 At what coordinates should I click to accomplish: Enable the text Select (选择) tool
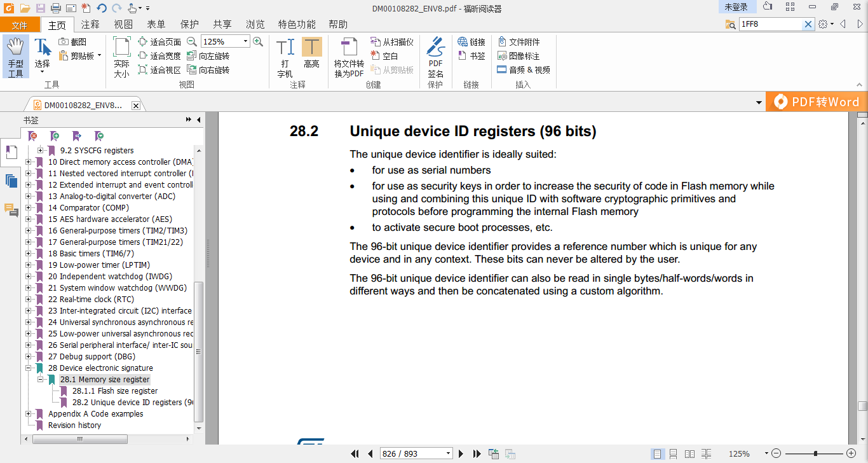(x=42, y=54)
